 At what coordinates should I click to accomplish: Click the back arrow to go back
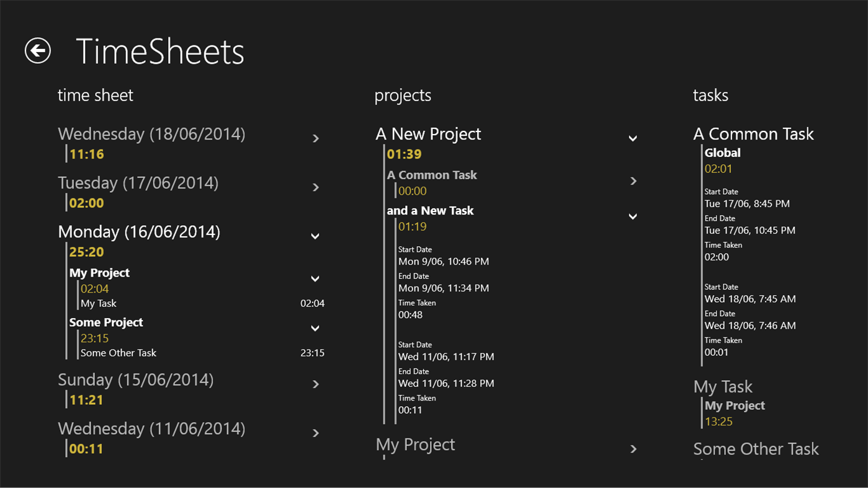(x=37, y=51)
